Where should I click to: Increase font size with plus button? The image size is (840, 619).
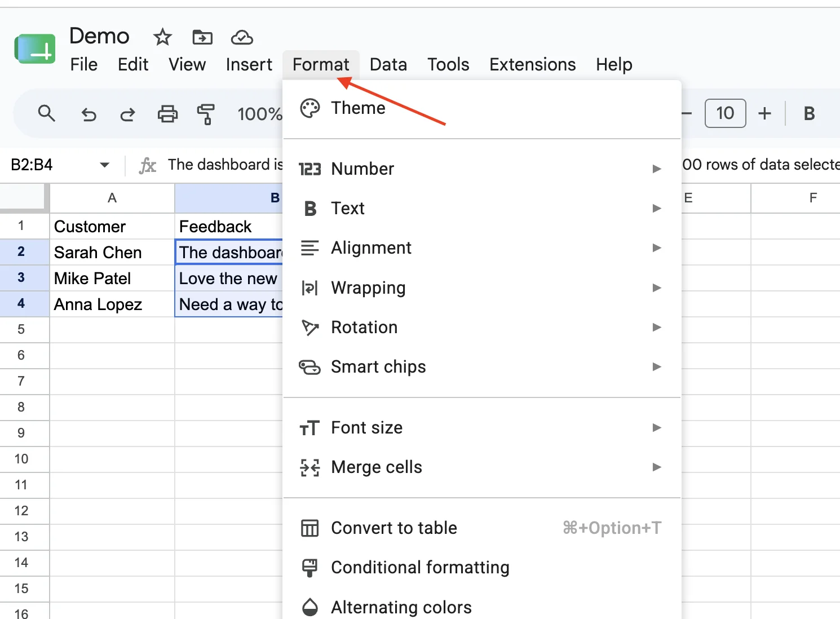click(x=764, y=114)
